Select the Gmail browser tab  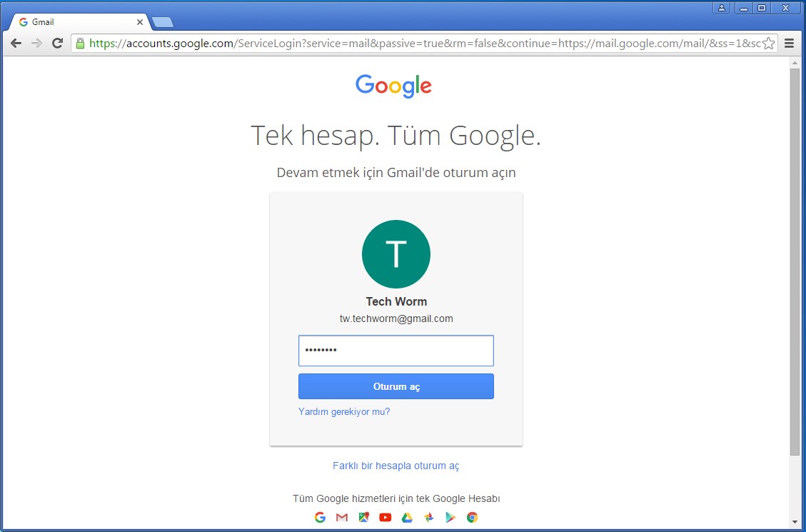pos(79,22)
